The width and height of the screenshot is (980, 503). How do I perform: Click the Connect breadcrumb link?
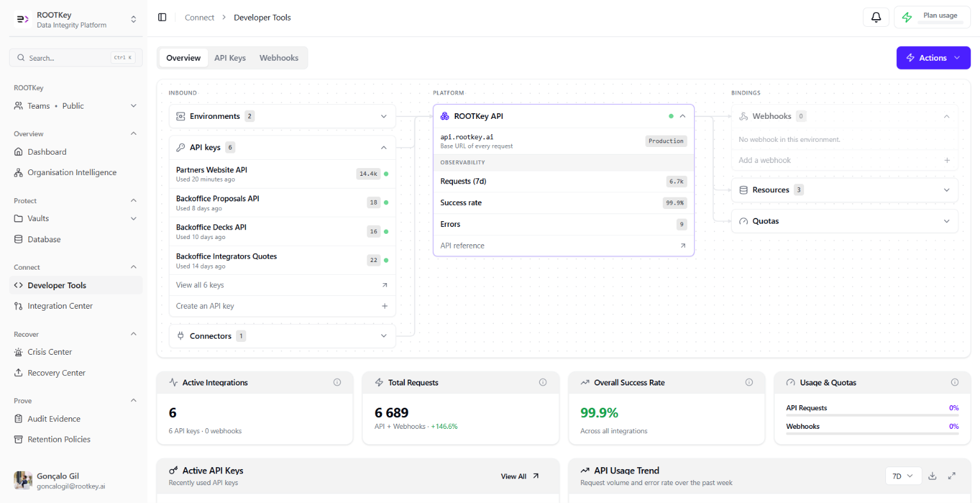200,17
